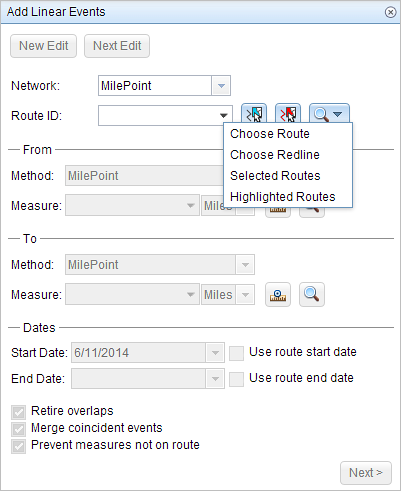Toggle Use route end date checkbox

click(236, 379)
